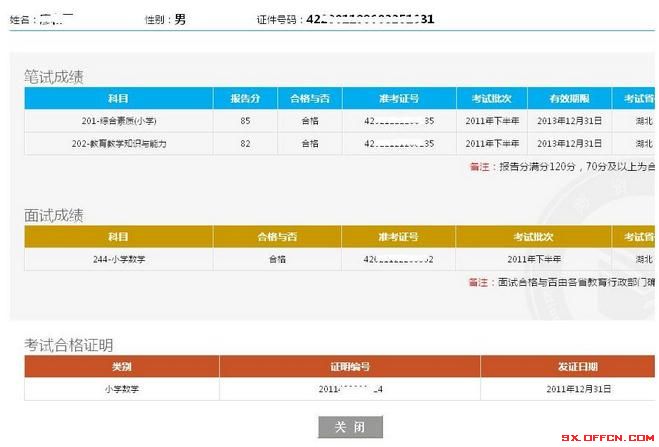Click admission number in the 201-综合素质 row
The image size is (659, 447).
pos(399,121)
